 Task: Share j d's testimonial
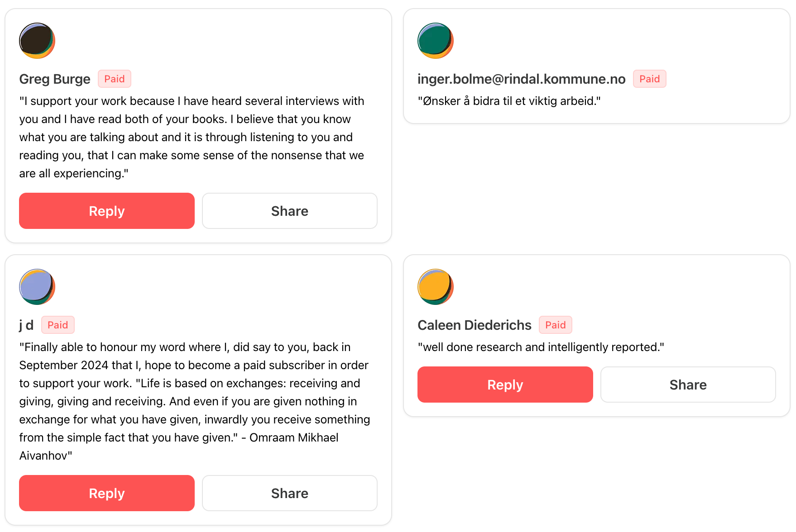pyautogui.click(x=290, y=493)
